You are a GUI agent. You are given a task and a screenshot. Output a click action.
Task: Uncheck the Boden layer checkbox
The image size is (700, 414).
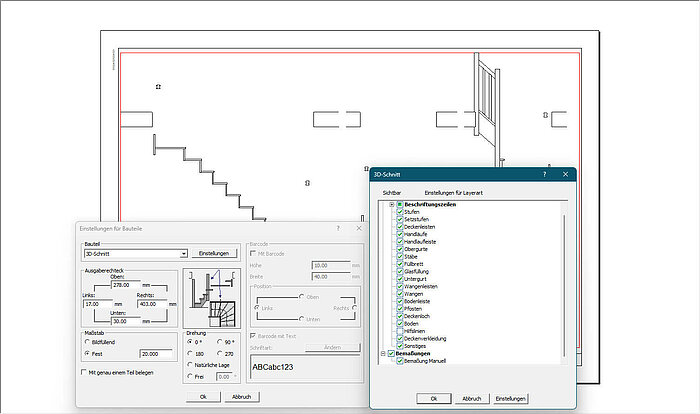(400, 323)
